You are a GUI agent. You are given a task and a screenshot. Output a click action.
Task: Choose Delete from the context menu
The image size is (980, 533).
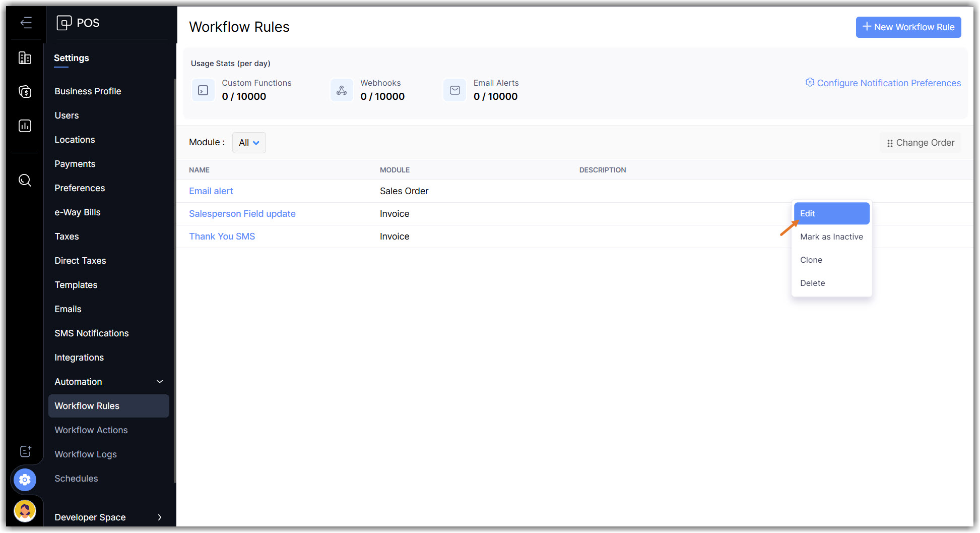(812, 283)
